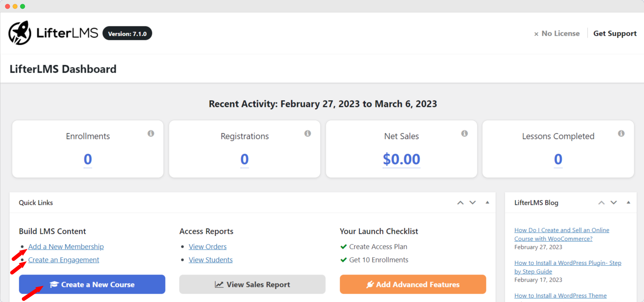This screenshot has width=644, height=302.
Task: Click Registrations count value 0
Action: pyautogui.click(x=245, y=159)
